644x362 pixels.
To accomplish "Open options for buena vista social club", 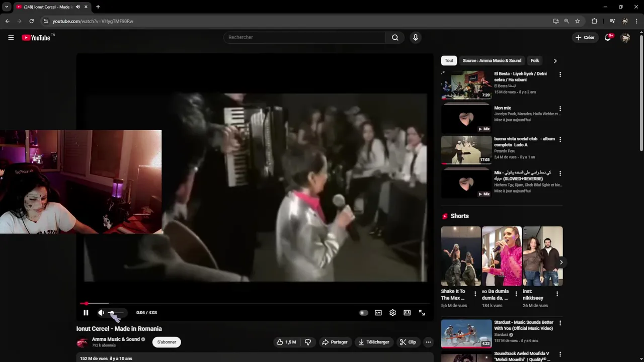I will (560, 139).
